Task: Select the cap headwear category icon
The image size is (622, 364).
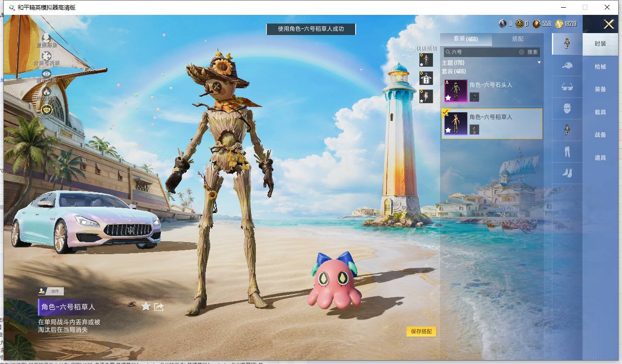Action: 567,65
